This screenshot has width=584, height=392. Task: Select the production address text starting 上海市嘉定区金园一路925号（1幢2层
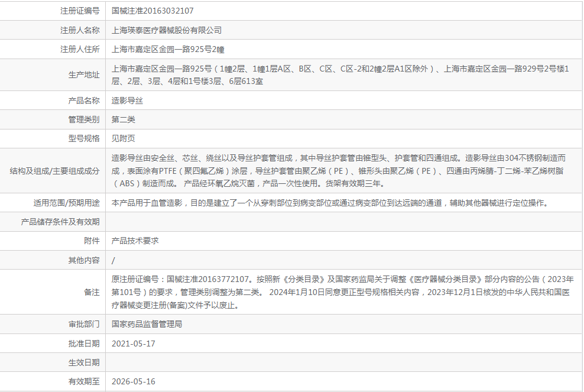click(x=340, y=75)
